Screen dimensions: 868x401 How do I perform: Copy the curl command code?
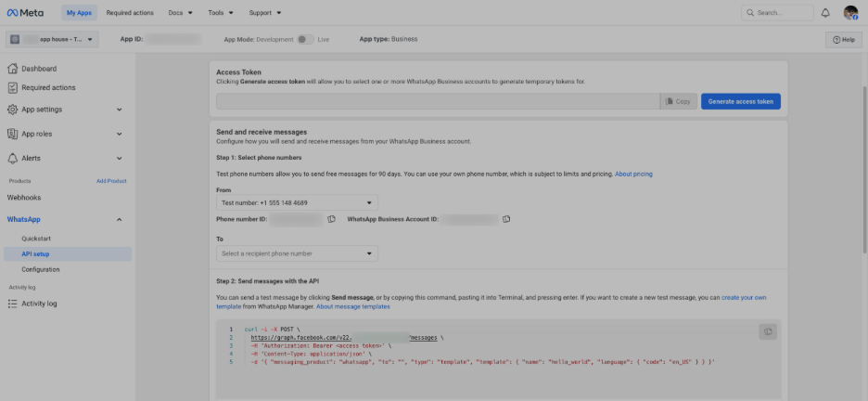pyautogui.click(x=768, y=331)
